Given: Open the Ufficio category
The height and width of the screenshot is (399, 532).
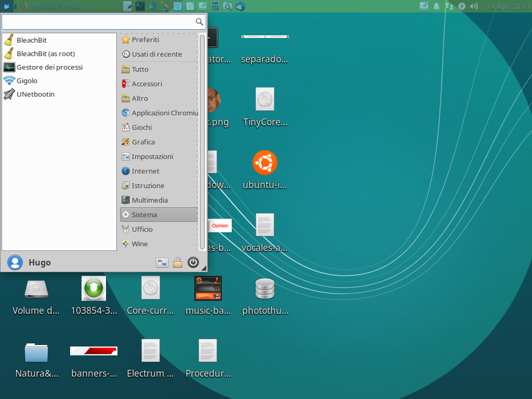Looking at the screenshot, I should [x=159, y=229].
